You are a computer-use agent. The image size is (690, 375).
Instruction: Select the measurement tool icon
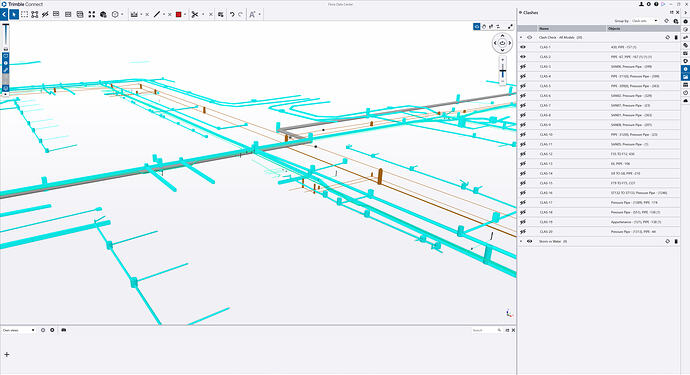click(x=134, y=15)
